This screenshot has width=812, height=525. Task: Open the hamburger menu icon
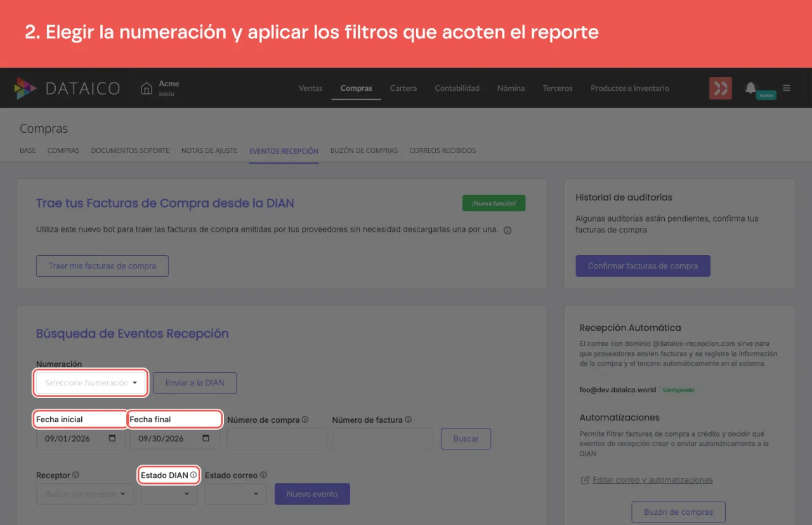(x=787, y=88)
